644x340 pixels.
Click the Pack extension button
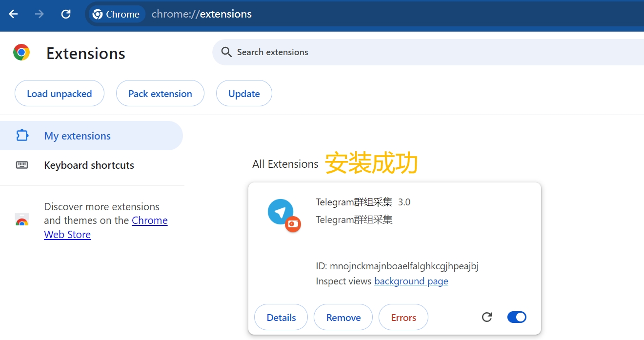(160, 94)
